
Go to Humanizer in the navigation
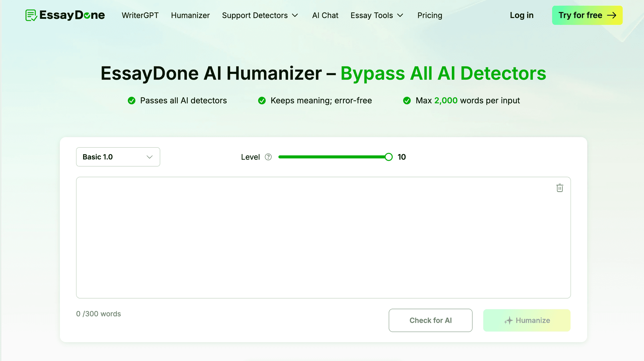(190, 15)
